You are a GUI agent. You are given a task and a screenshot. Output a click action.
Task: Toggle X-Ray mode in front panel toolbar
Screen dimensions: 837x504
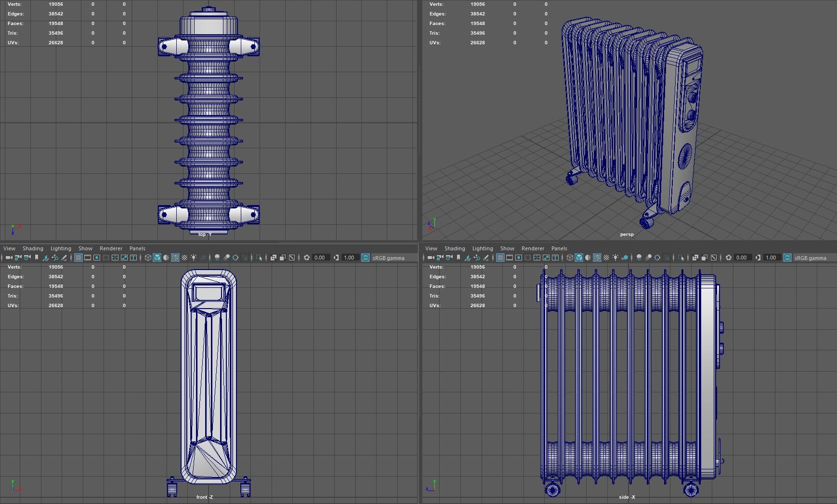(x=273, y=258)
